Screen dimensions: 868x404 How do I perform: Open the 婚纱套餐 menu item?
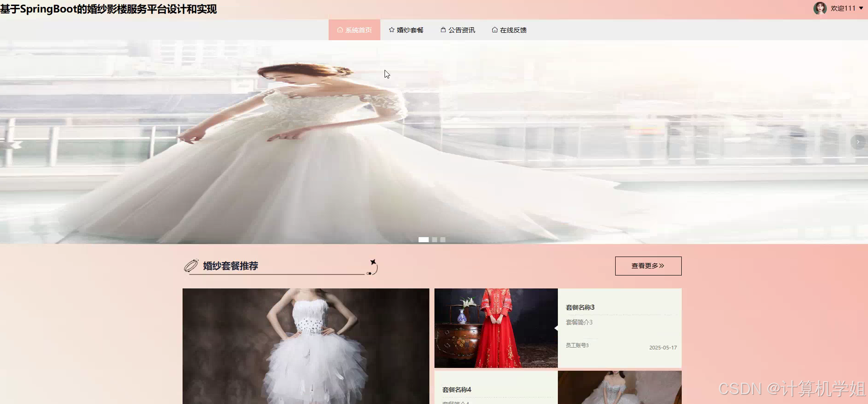(406, 30)
